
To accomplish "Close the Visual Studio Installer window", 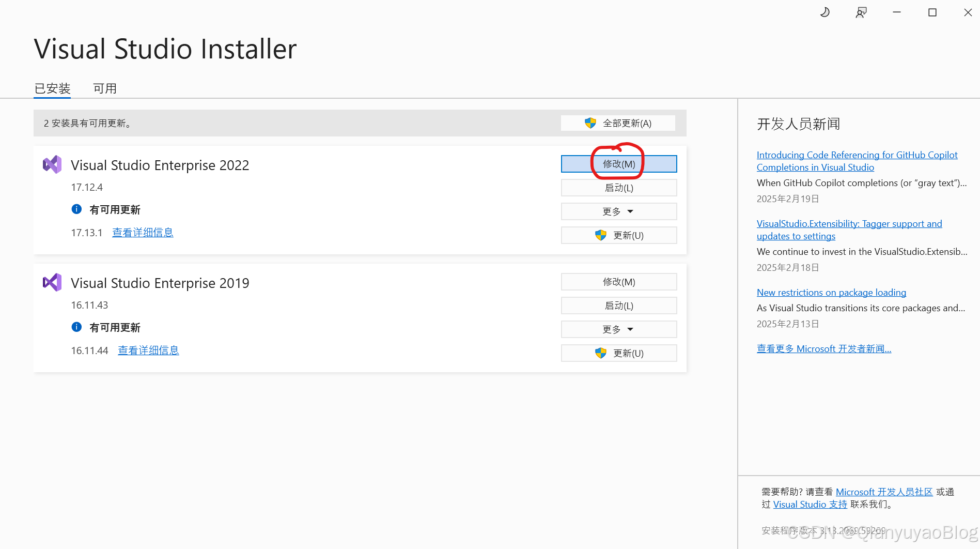I will click(968, 12).
